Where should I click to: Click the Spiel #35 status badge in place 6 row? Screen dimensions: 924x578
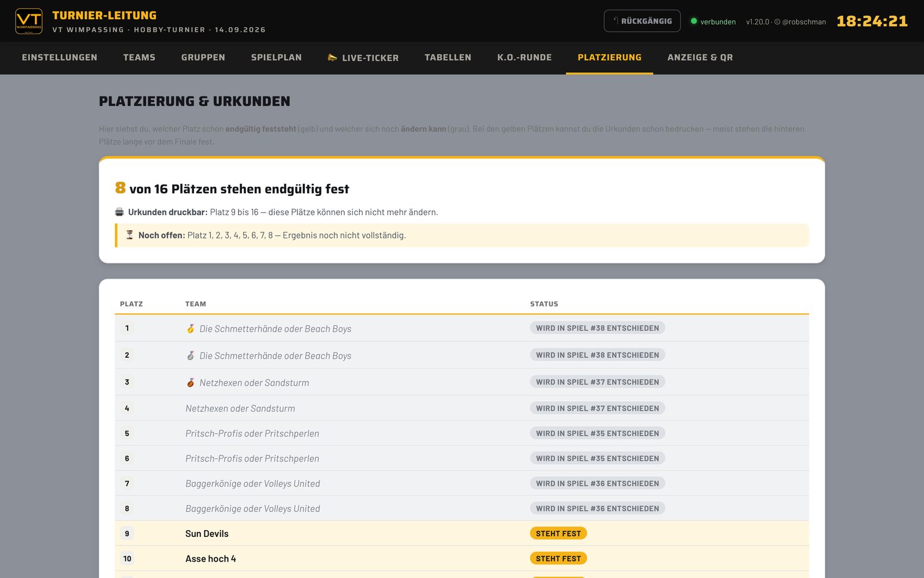[598, 458]
